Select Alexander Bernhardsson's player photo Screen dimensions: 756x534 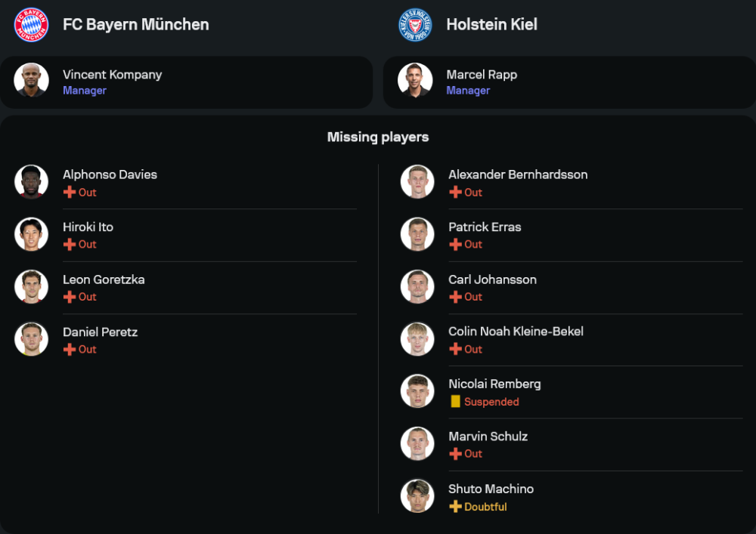pos(417,182)
